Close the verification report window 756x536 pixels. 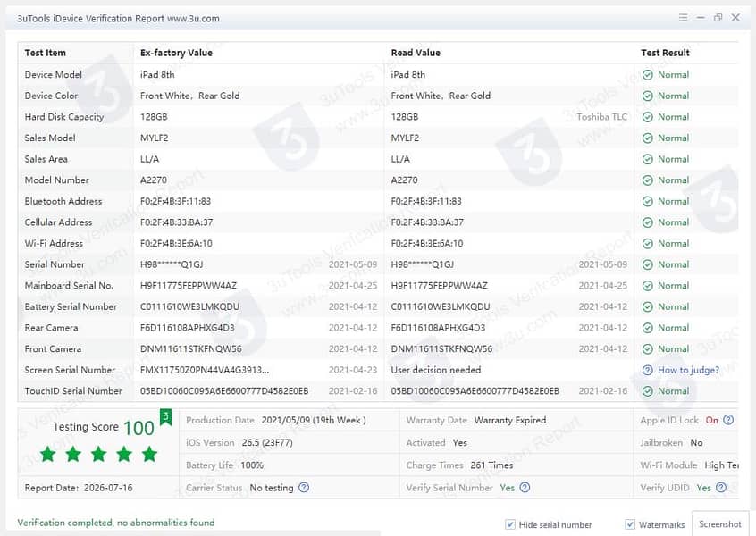click(735, 18)
